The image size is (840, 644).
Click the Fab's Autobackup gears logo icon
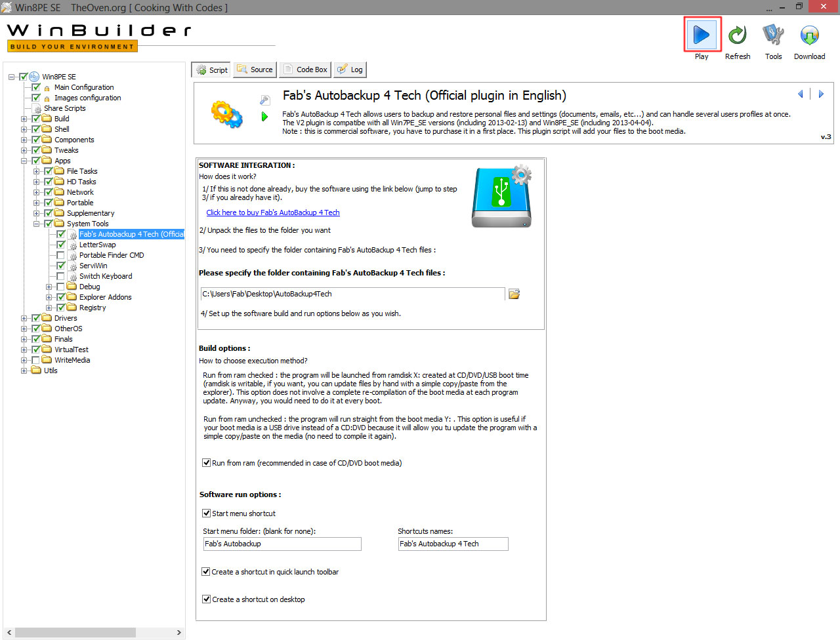[x=226, y=114]
